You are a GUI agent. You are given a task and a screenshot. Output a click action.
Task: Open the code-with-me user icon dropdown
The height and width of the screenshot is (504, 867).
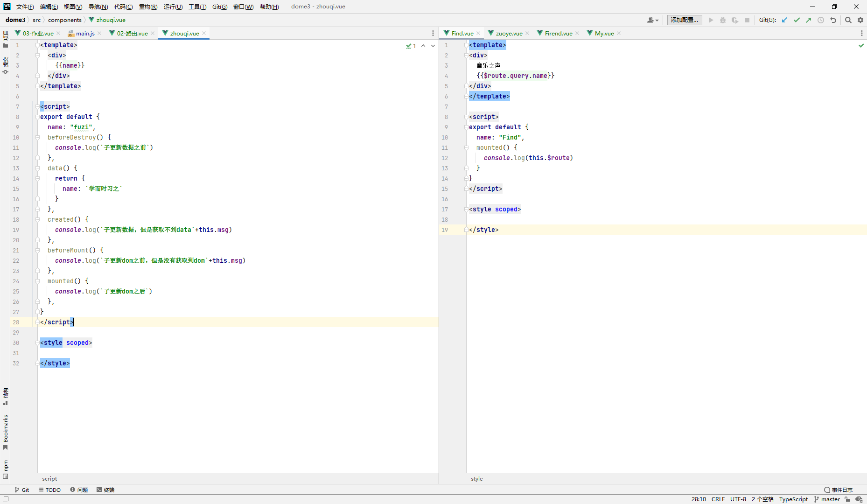[x=652, y=20]
